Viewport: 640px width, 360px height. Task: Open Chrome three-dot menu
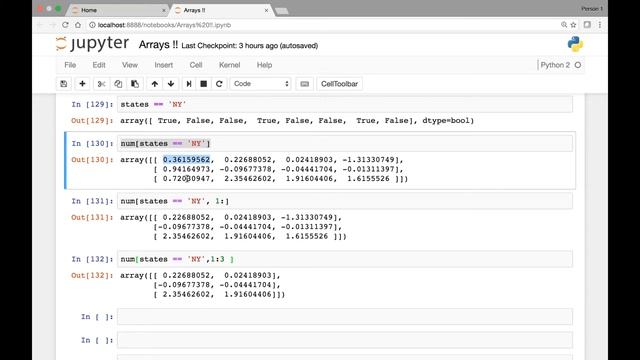(600, 25)
